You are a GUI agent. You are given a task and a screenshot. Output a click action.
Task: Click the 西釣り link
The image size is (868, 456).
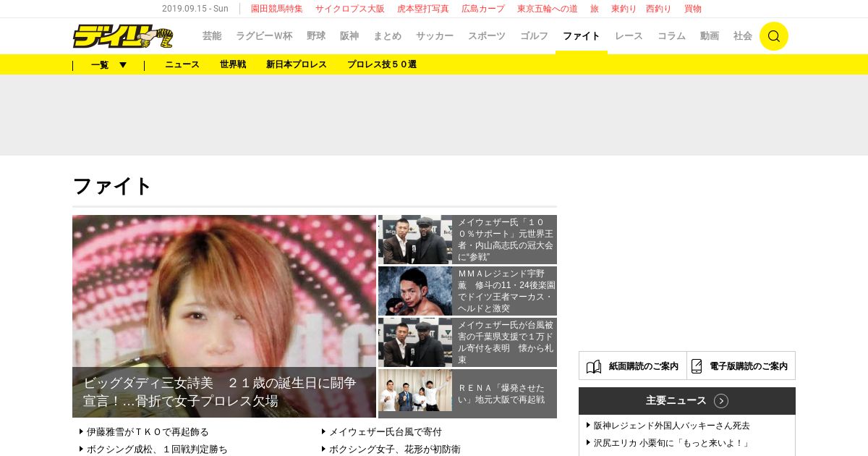pos(659,9)
